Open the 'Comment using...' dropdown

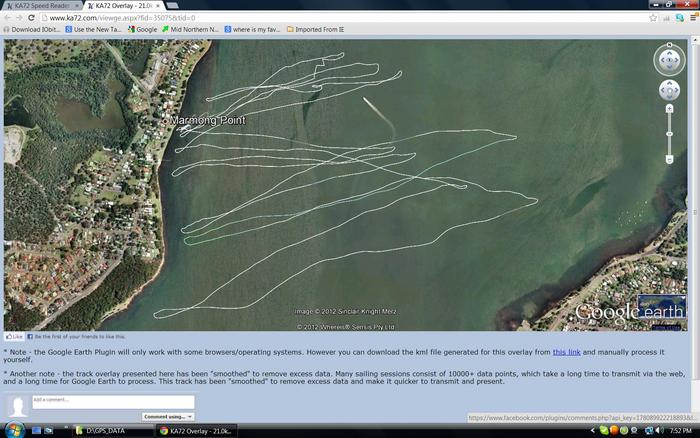click(168, 416)
